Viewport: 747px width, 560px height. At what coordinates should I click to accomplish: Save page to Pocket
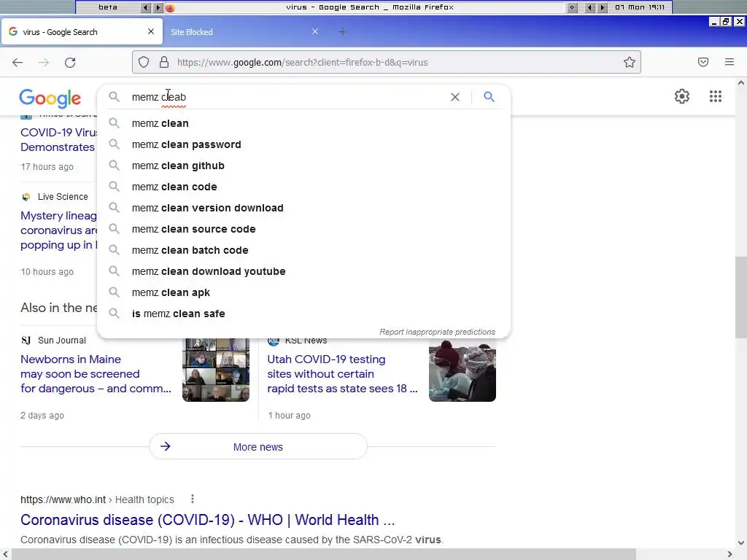click(703, 62)
